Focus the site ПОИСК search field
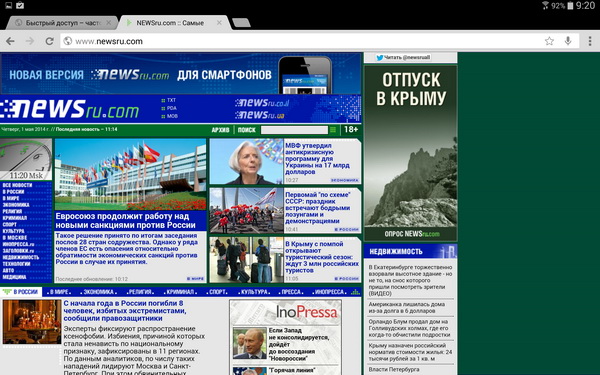The width and height of the screenshot is (600, 375). point(294,130)
